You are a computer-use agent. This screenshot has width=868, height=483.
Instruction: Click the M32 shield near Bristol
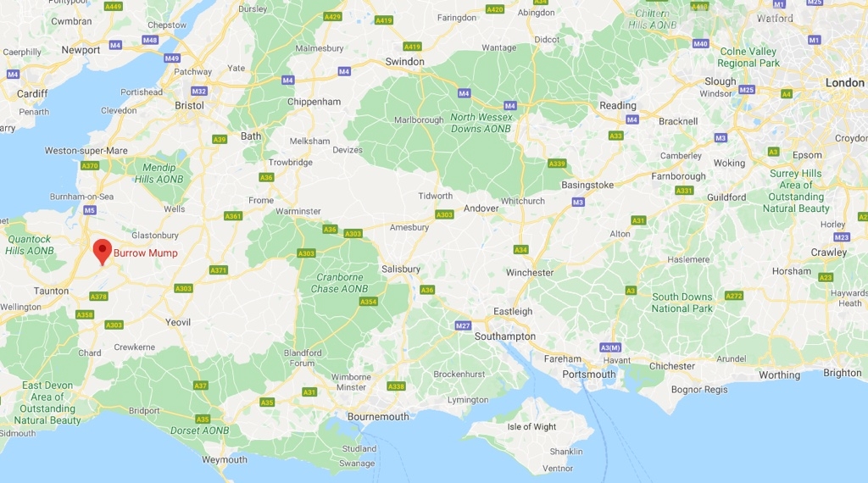(198, 91)
